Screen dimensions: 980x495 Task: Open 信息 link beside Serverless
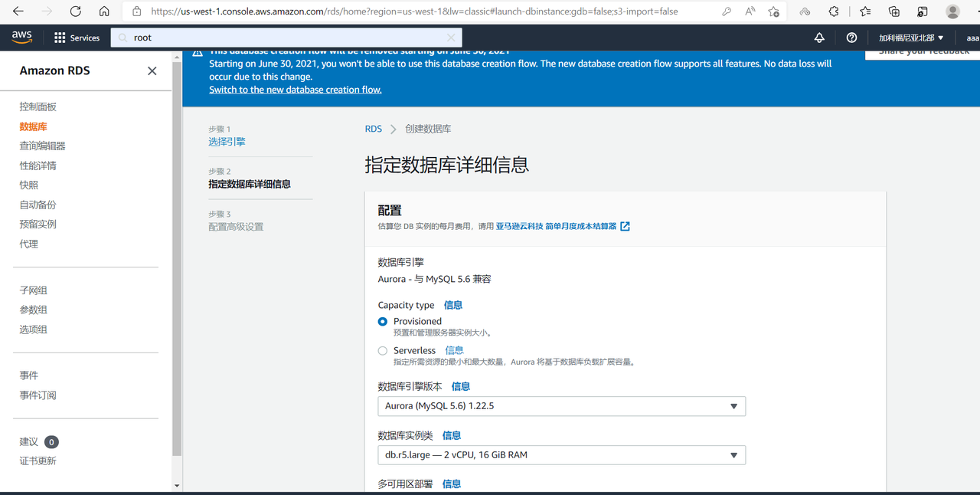pos(454,350)
